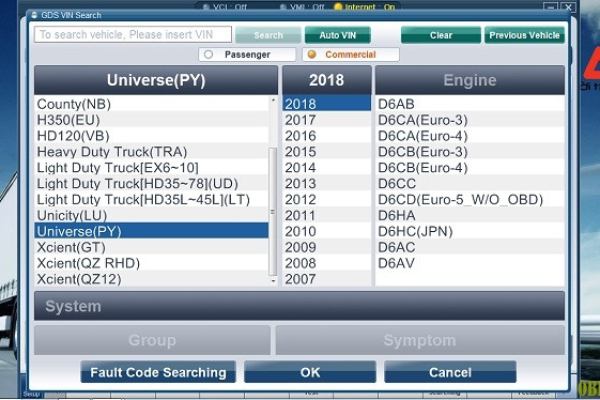Select year 2008

(x=327, y=263)
